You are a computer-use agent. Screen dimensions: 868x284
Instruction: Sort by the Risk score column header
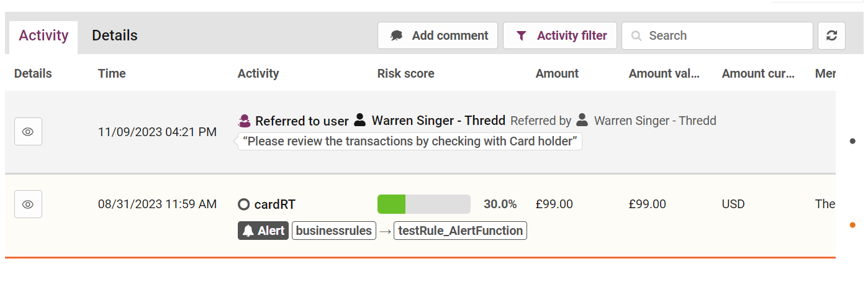(x=405, y=73)
